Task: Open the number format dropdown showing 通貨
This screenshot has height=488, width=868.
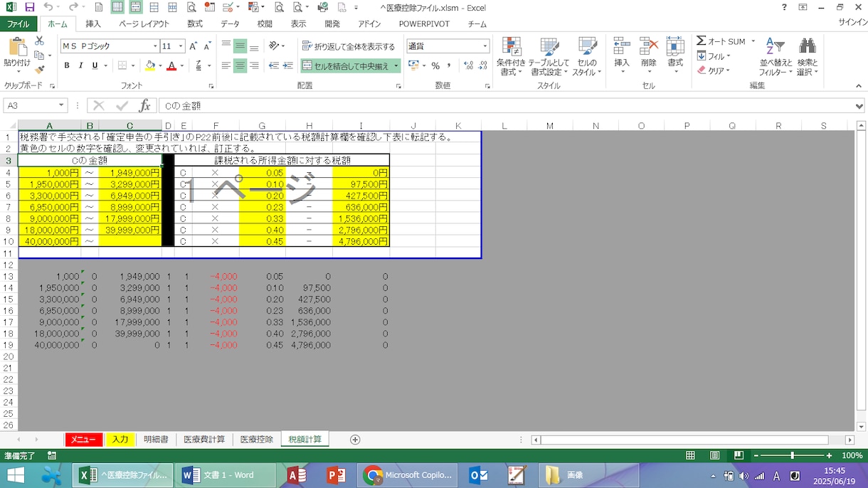Action: [485, 46]
